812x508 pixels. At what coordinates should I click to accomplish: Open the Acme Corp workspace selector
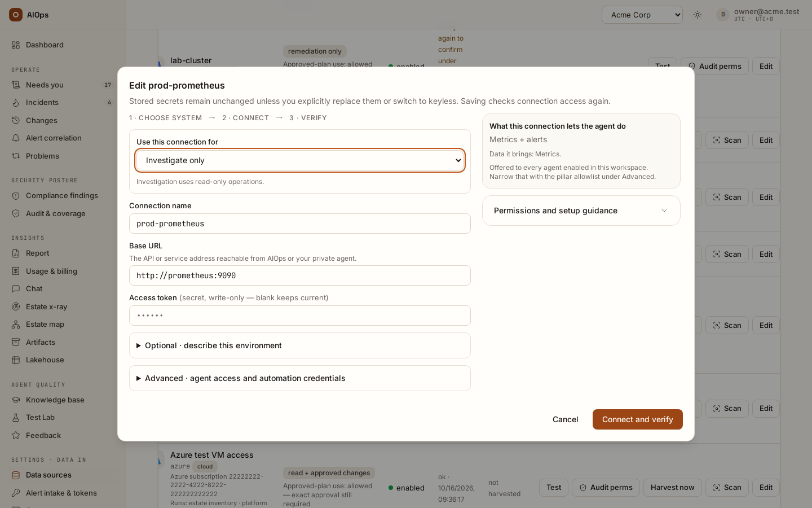642,15
